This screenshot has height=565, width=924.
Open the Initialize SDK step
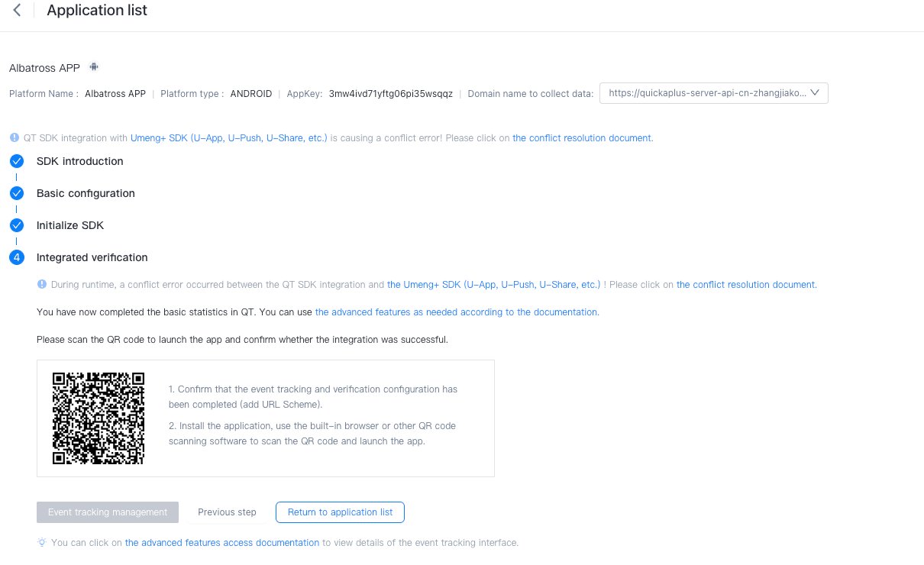pos(70,225)
